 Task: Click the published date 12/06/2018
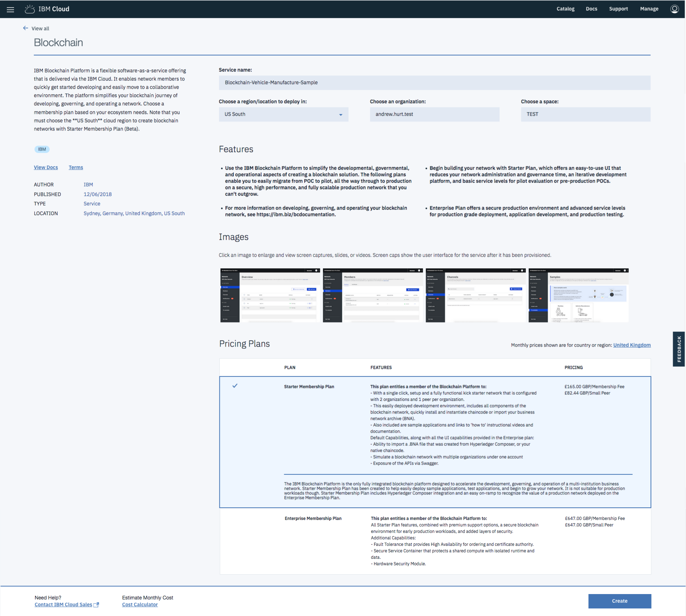[x=97, y=194]
